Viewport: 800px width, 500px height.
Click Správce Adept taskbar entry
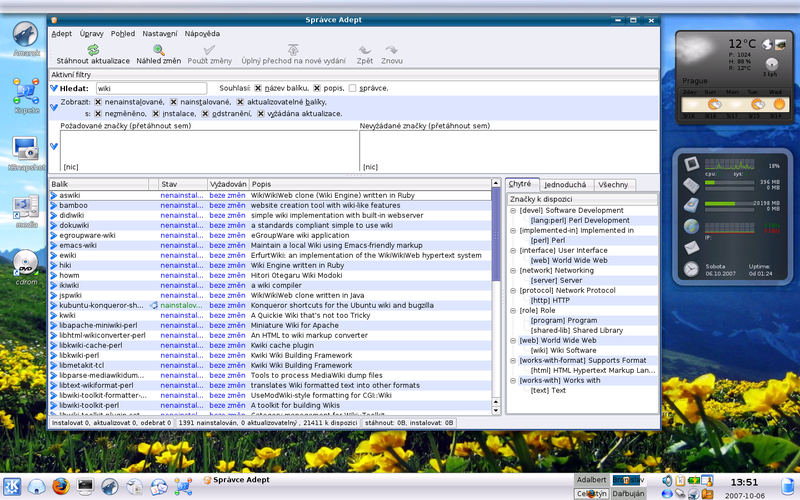point(237,480)
